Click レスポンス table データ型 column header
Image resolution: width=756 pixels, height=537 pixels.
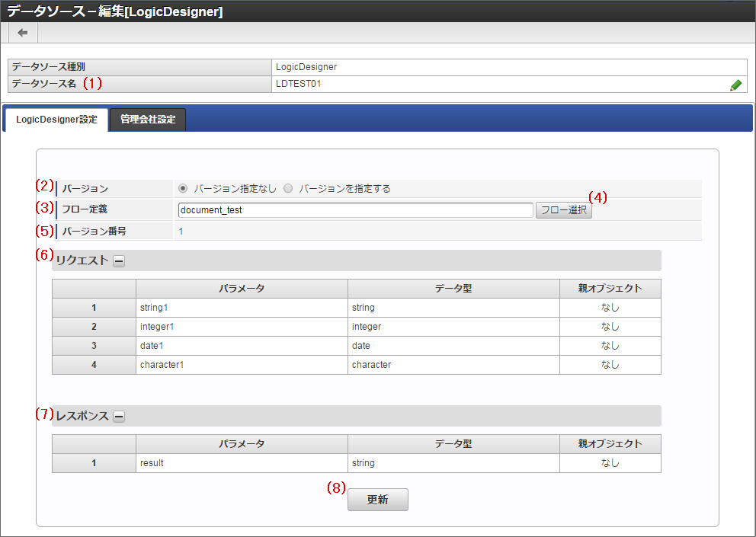coord(453,444)
